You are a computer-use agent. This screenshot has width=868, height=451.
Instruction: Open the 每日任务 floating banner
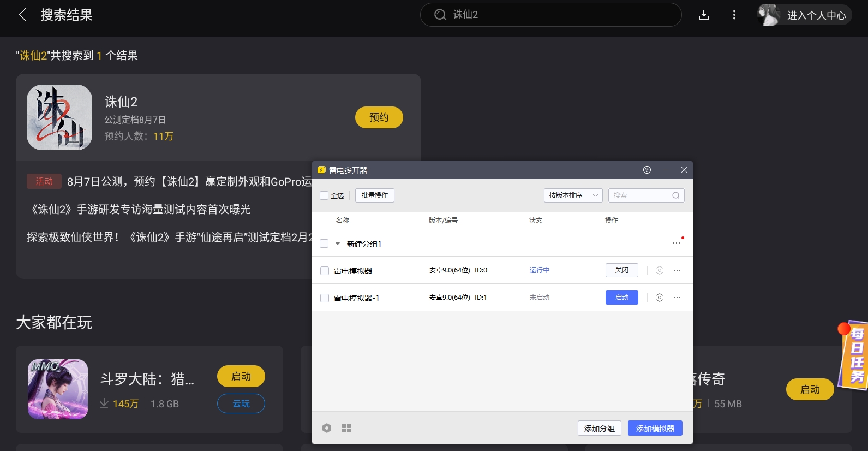(855, 355)
